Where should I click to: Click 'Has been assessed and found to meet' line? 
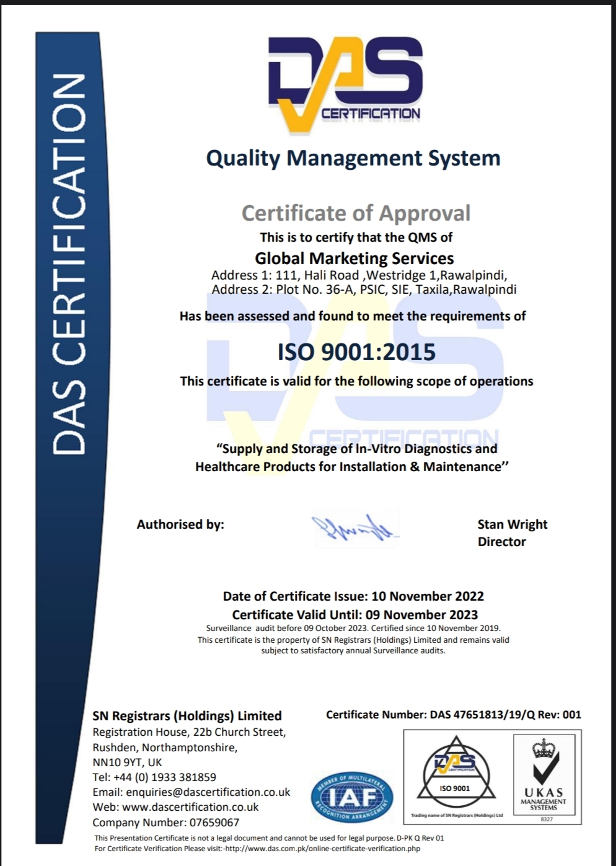(353, 316)
